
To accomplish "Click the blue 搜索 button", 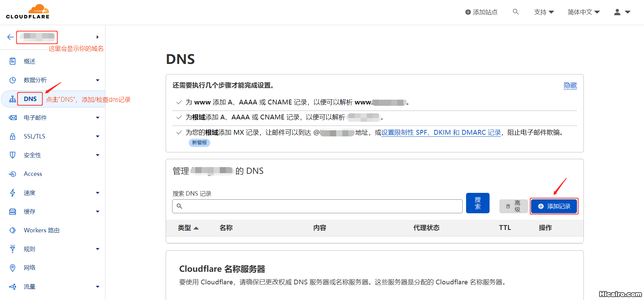I will [478, 203].
